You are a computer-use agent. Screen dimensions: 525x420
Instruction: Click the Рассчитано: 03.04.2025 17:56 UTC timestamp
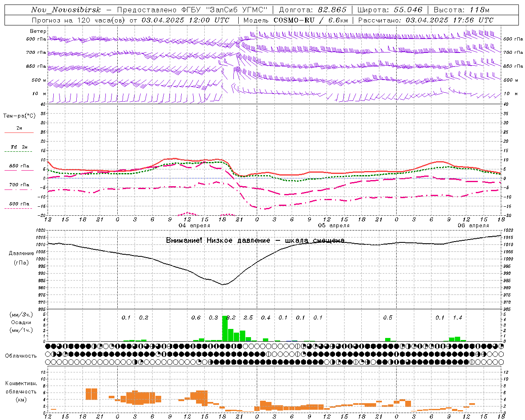426,20
